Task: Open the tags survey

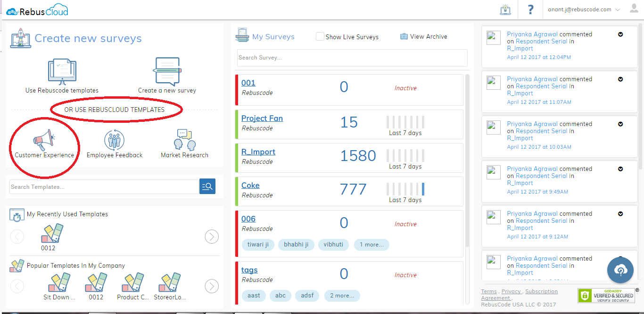Action: [249, 270]
